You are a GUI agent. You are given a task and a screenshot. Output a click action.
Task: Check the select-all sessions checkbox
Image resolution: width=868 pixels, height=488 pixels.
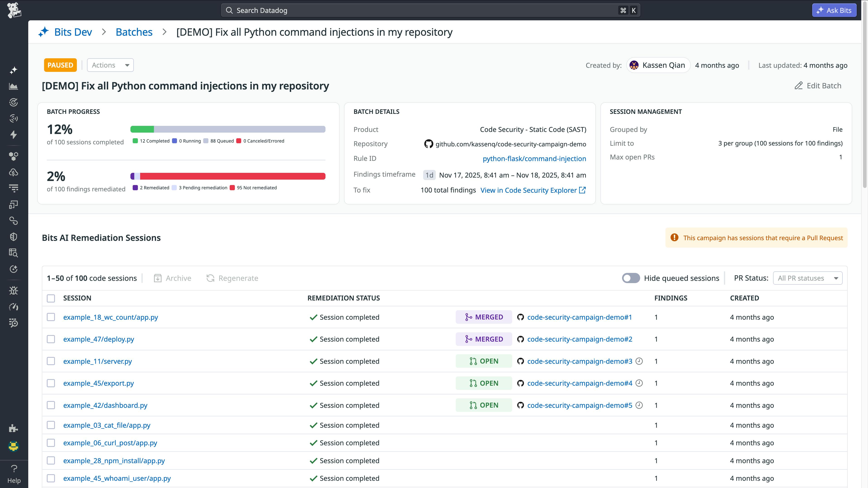pos(51,298)
